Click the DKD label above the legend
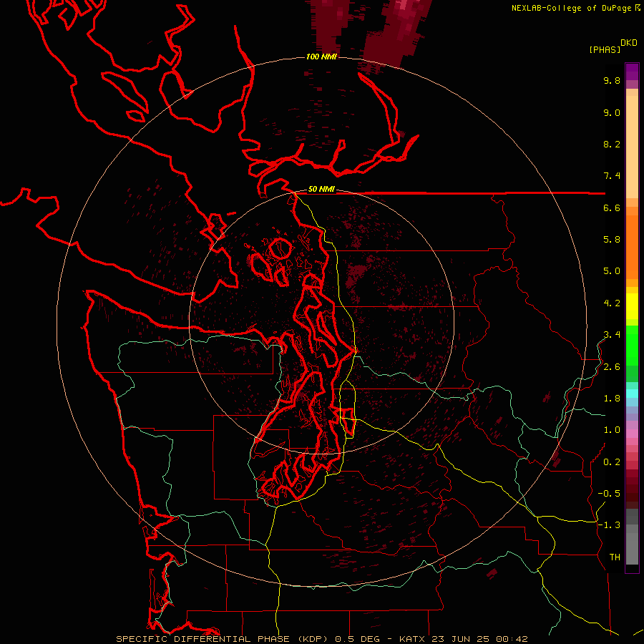The height and width of the screenshot is (644, 644). tap(629, 42)
